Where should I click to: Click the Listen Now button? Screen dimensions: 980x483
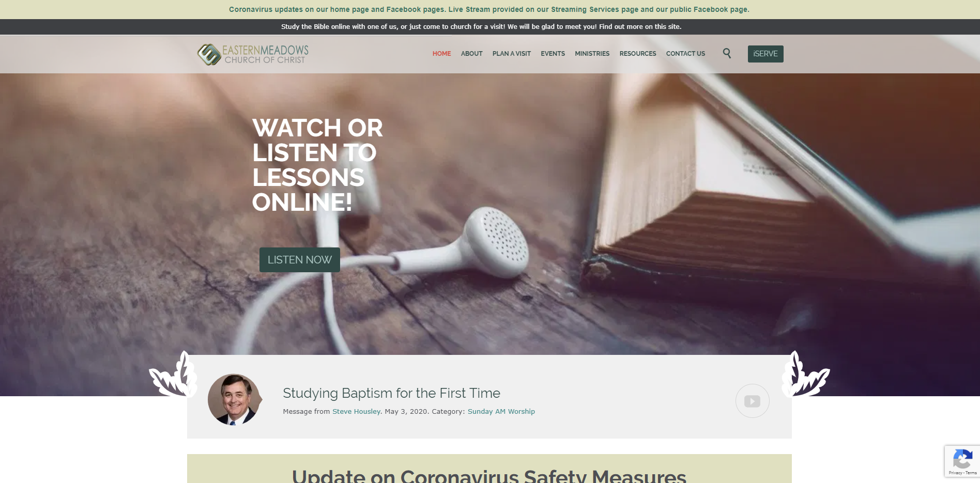[300, 260]
